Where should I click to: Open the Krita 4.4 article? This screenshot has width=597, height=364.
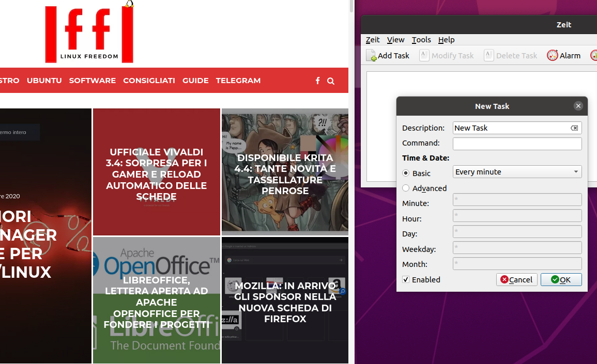[285, 172]
